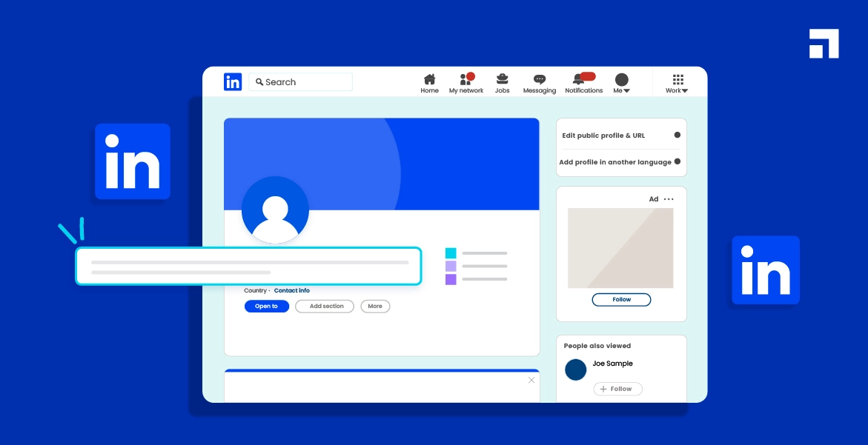Click the Follow button under the ad
The width and height of the screenshot is (868, 445).
621,300
